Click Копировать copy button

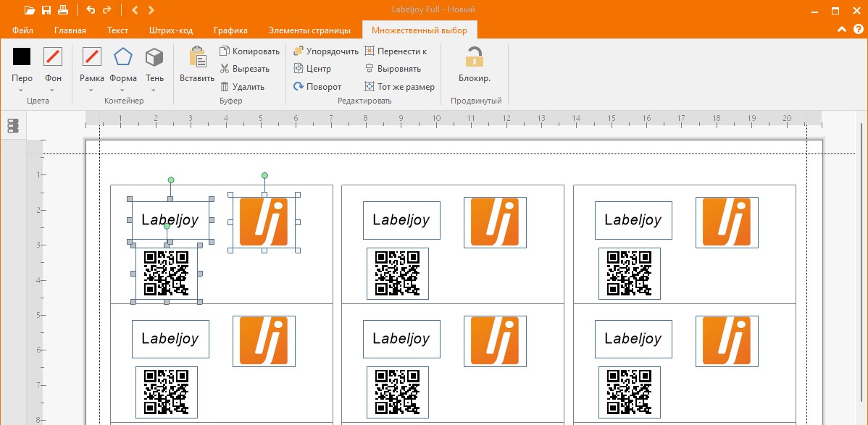(250, 51)
